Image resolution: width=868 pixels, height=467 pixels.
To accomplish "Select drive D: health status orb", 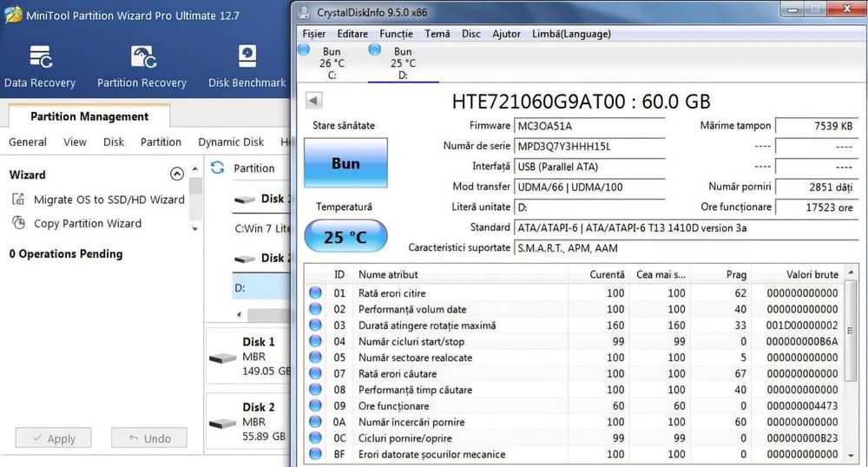I will click(x=375, y=49).
